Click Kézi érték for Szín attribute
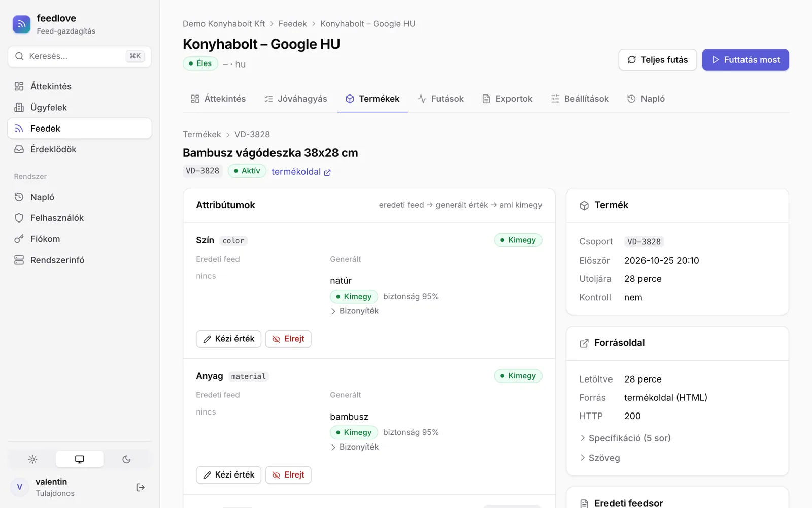This screenshot has width=812, height=508. 229,339
